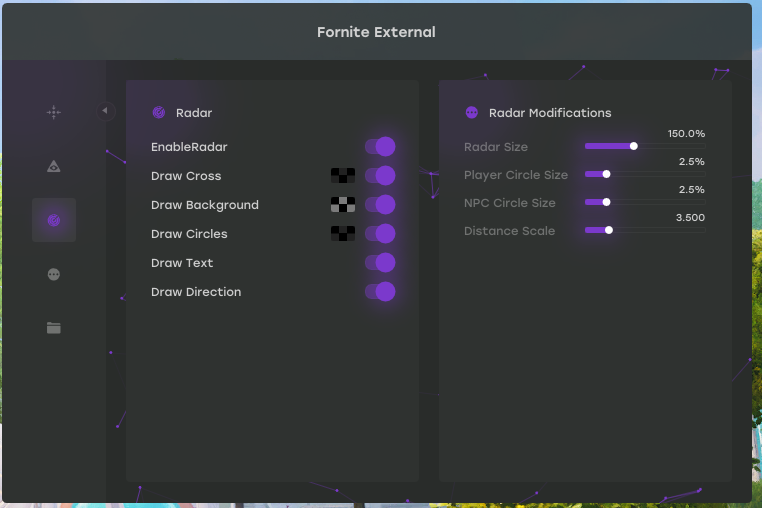Select the radar tab icon in sidebar
Screen dimensions: 762x508
click(x=53, y=220)
